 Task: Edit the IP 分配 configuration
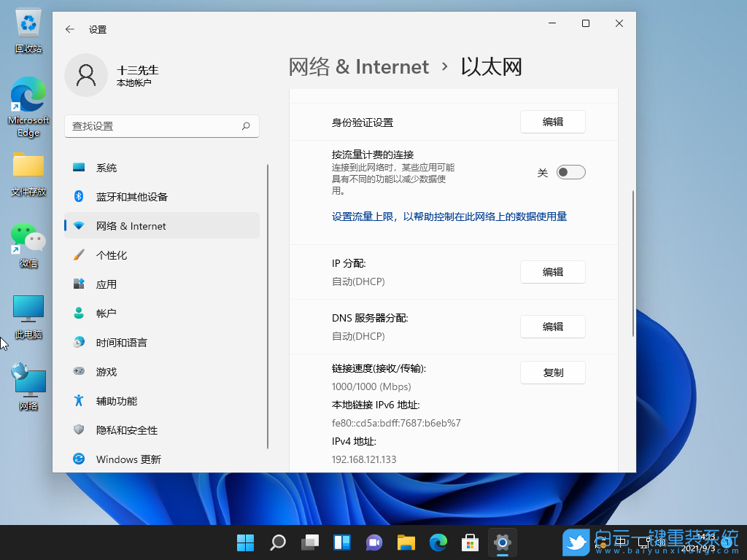(x=552, y=271)
